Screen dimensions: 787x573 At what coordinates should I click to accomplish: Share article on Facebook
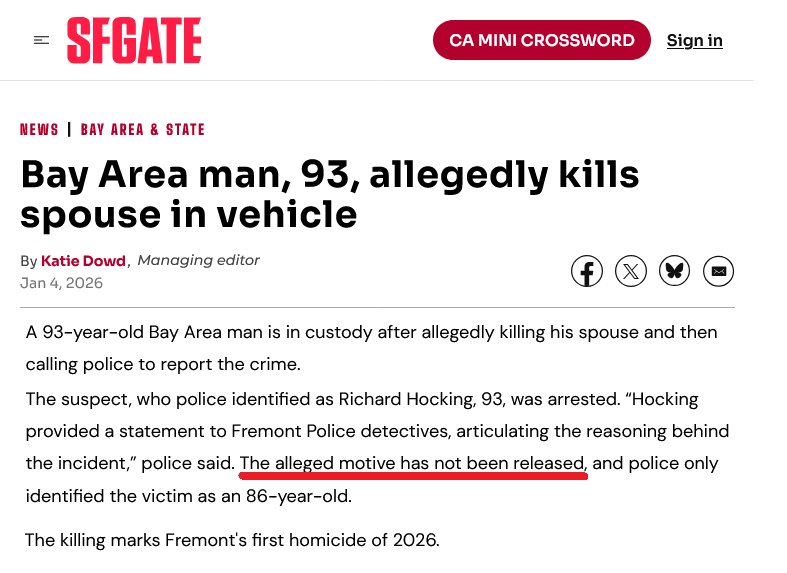587,271
